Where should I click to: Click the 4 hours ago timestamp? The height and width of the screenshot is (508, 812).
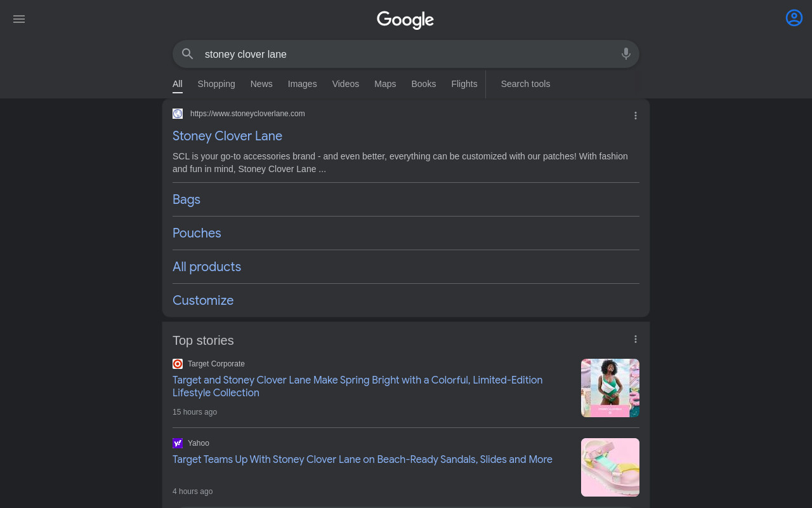click(192, 491)
